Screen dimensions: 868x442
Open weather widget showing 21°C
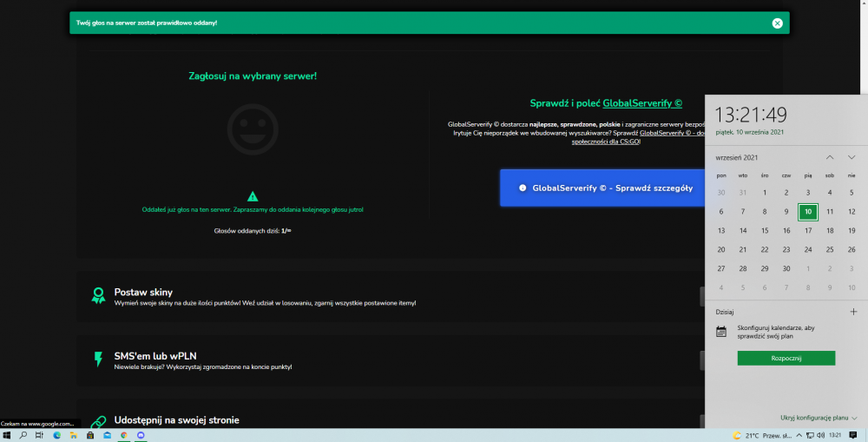(x=762, y=435)
